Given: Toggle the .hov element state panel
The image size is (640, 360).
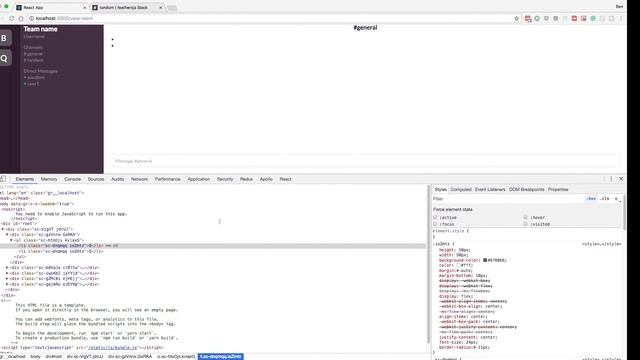Looking at the screenshot, I should click(x=591, y=199).
